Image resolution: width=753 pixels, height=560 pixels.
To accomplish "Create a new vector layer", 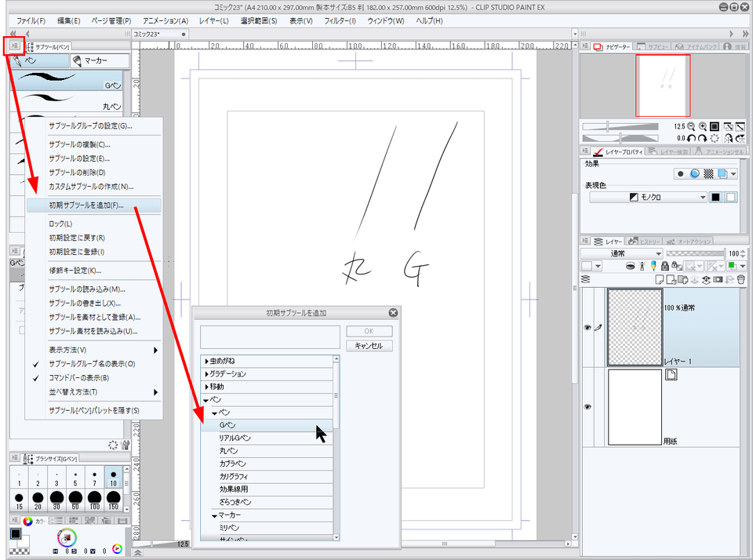I will pyautogui.click(x=671, y=279).
